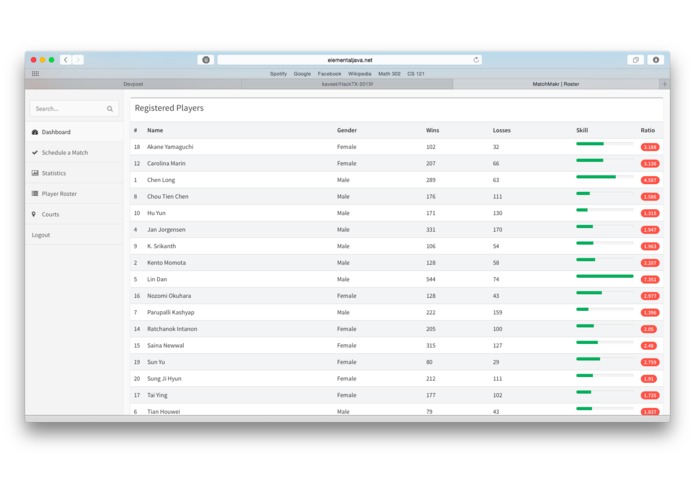
Task: Click the Registered Players heading
Action: tap(169, 108)
